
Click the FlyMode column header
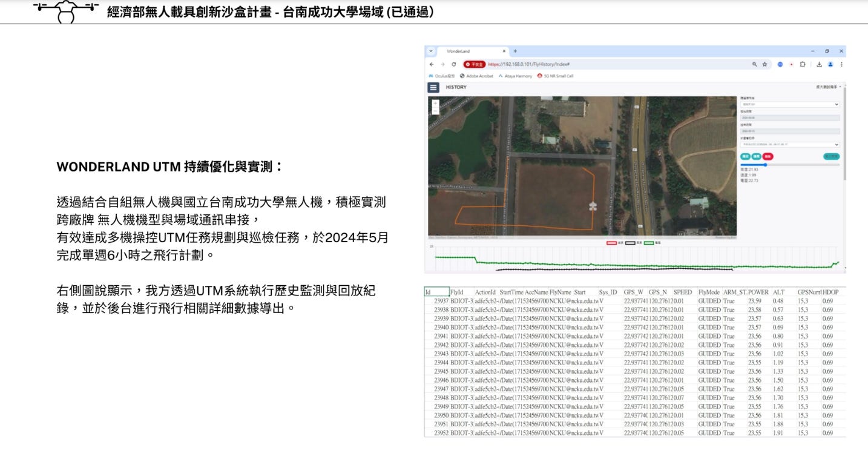pyautogui.click(x=709, y=292)
